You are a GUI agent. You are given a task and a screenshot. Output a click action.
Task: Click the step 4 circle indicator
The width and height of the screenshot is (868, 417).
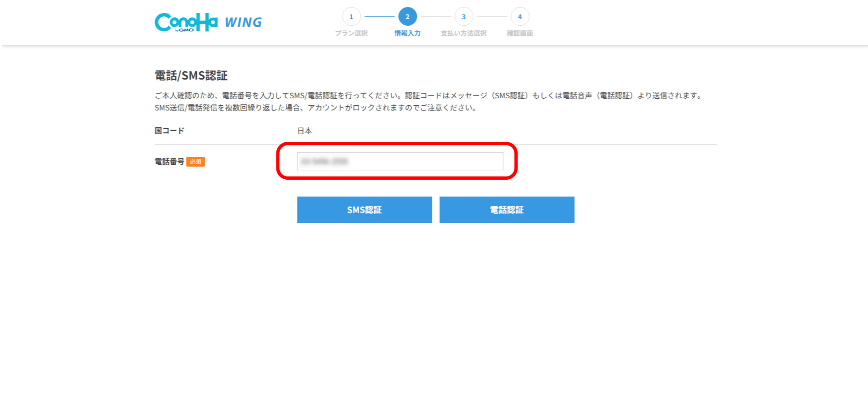tap(520, 17)
